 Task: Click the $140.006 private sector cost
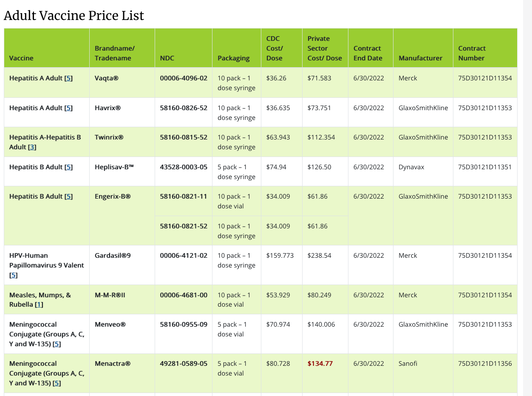[x=321, y=325]
